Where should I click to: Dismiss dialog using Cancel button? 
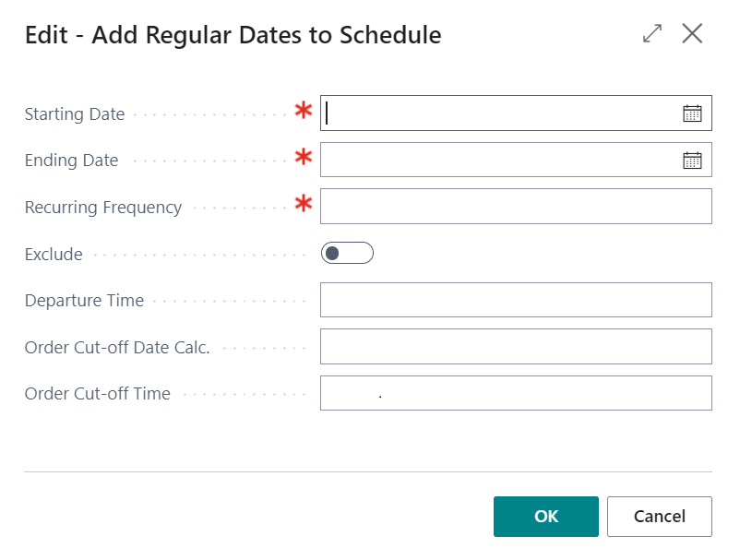coord(659,517)
